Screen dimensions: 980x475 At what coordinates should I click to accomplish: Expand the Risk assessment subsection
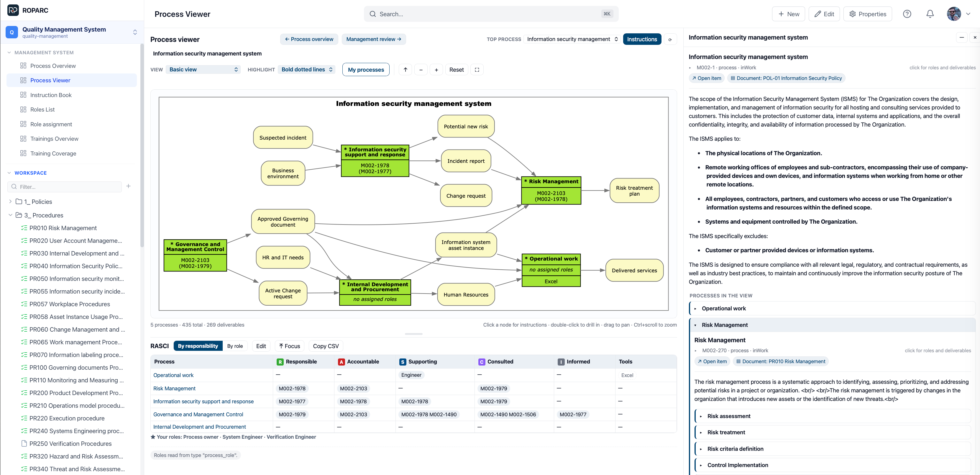tap(833, 416)
